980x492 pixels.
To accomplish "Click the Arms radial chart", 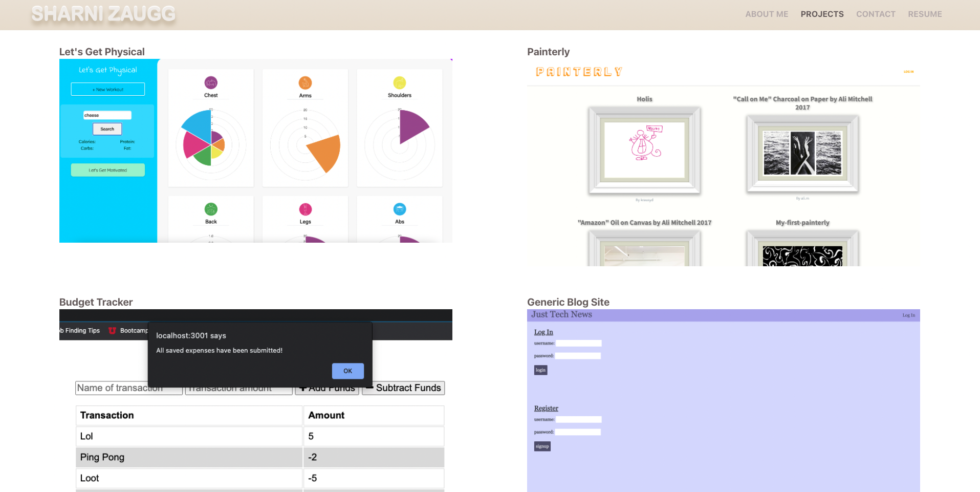I will (305, 144).
